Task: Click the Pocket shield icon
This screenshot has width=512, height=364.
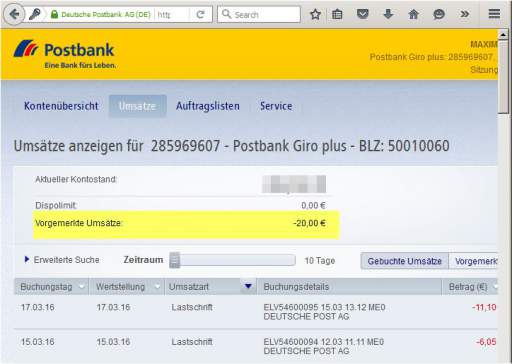Action: point(363,14)
